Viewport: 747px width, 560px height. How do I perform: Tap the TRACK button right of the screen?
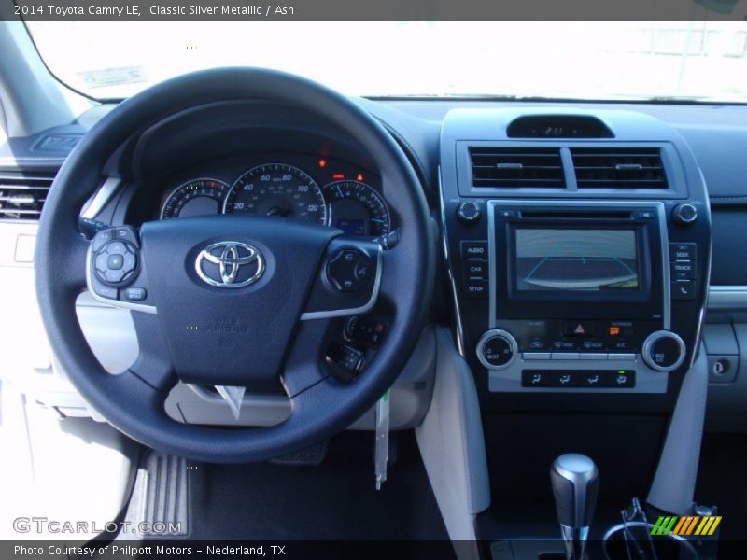pyautogui.click(x=683, y=270)
